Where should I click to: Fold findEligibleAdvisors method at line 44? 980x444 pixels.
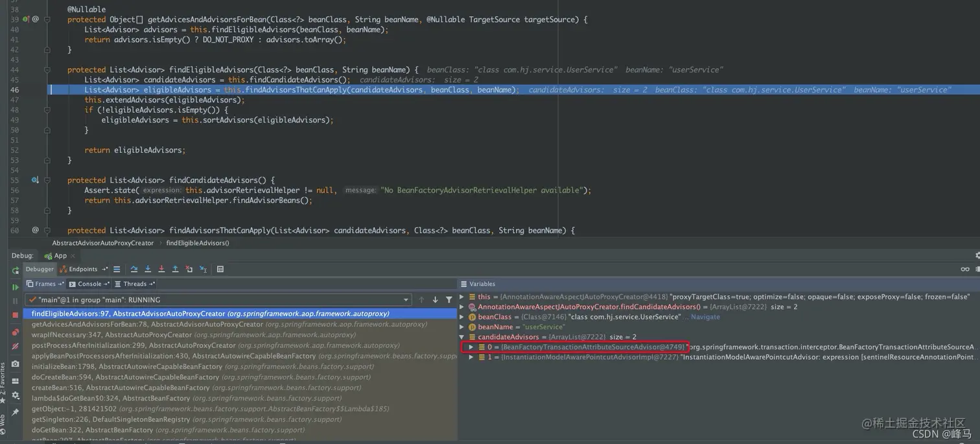tap(47, 70)
